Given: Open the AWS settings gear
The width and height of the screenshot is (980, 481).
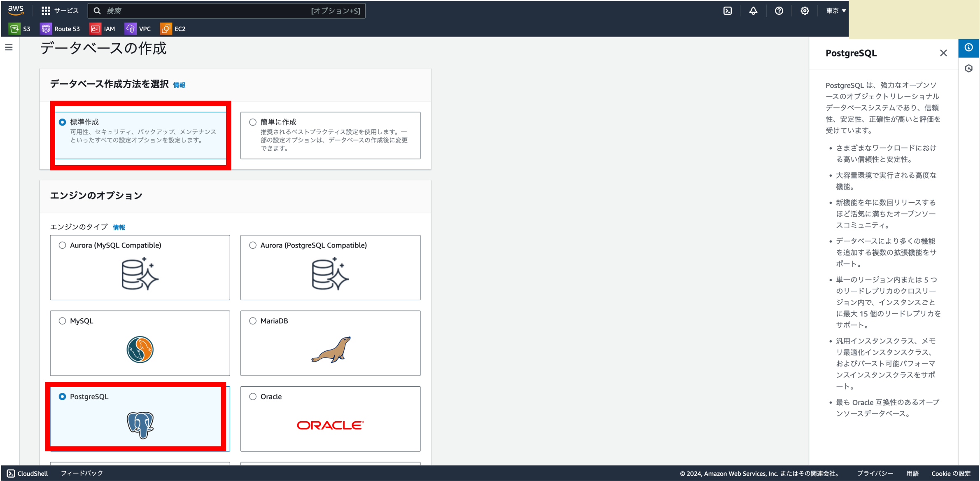Looking at the screenshot, I should tap(805, 11).
